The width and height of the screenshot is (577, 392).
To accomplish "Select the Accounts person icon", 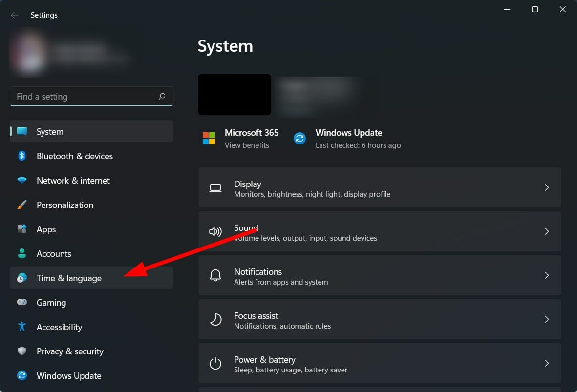I will coord(22,253).
